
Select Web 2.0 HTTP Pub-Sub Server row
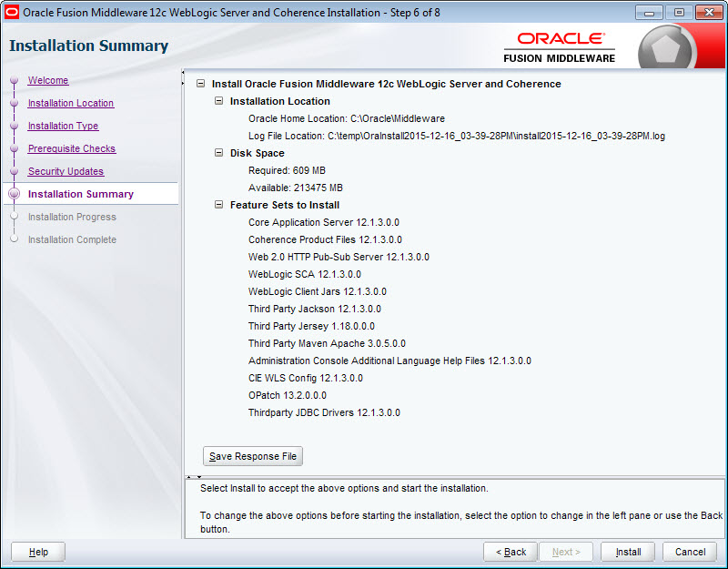click(339, 257)
